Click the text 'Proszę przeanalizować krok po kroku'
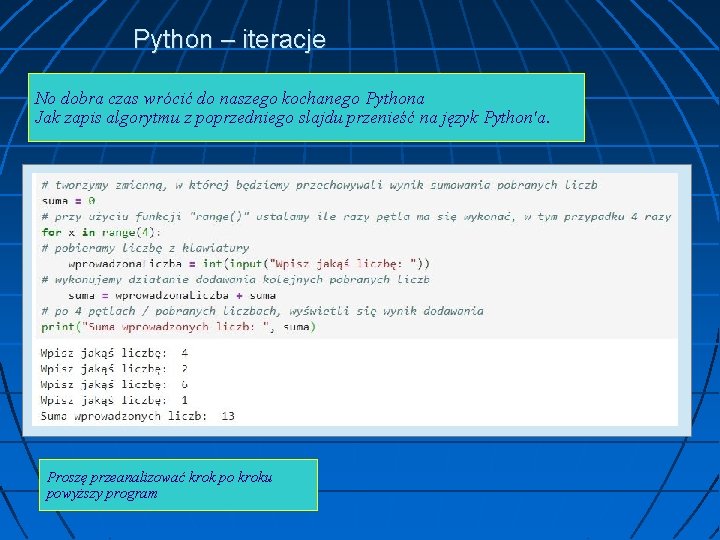The width and height of the screenshot is (720, 540). [160, 477]
